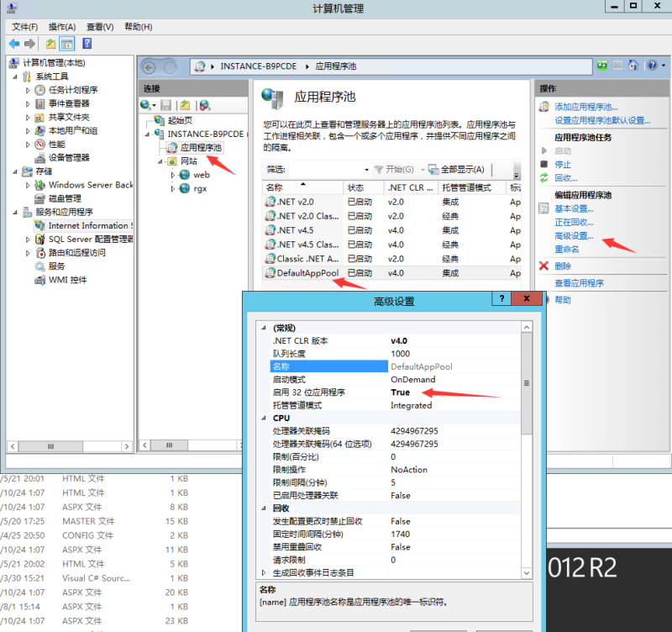Click the IIS home icon in address bar

pyautogui.click(x=633, y=66)
